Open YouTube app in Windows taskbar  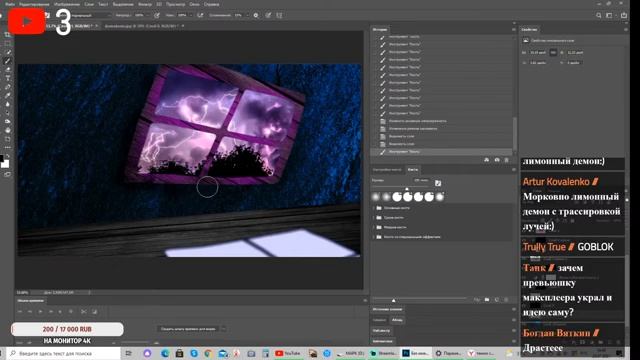click(288, 353)
